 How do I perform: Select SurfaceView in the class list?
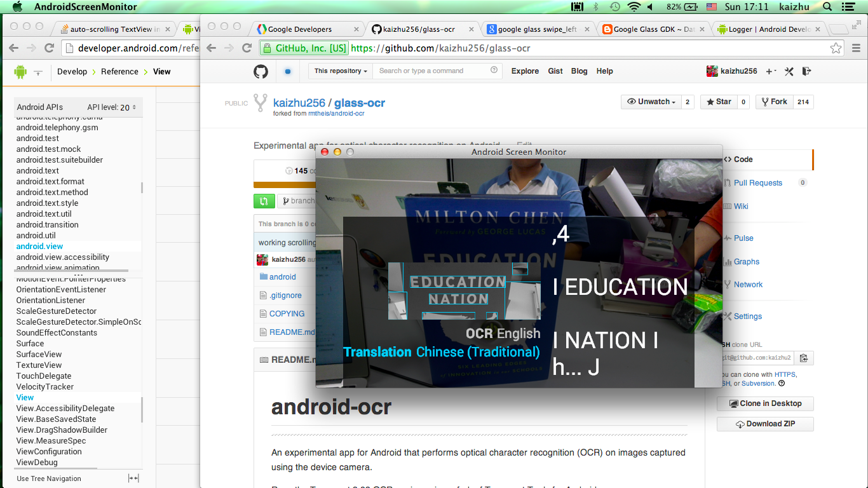(x=39, y=354)
